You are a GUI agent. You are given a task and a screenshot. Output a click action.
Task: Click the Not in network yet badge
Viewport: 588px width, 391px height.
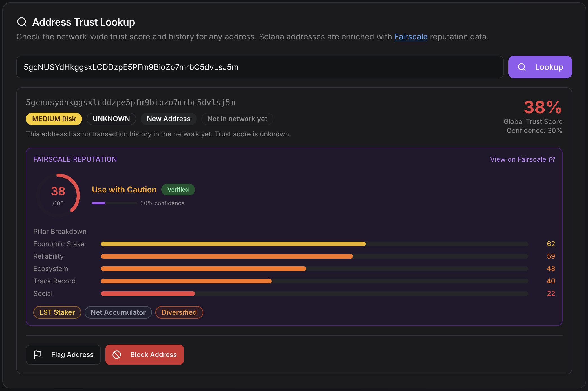point(237,119)
